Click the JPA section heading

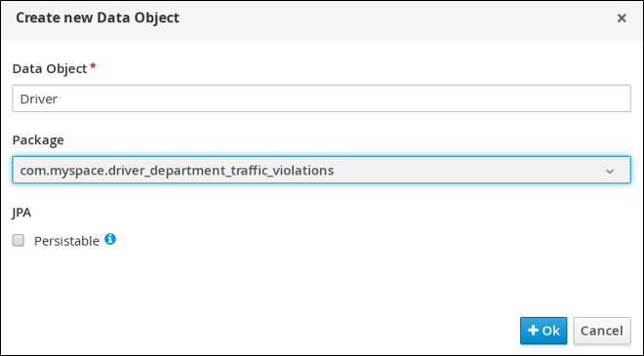pyautogui.click(x=21, y=213)
